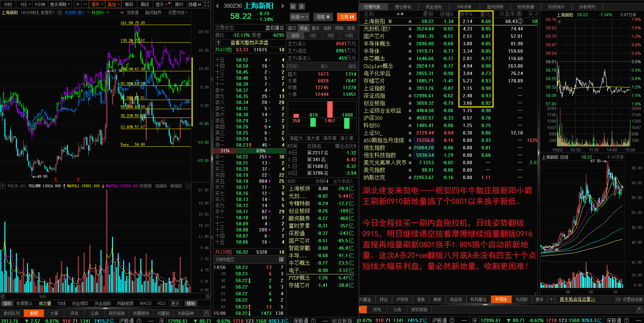Open the 更多周期 dropdown
The image size is (644, 323).
pyautogui.click(x=60, y=4)
